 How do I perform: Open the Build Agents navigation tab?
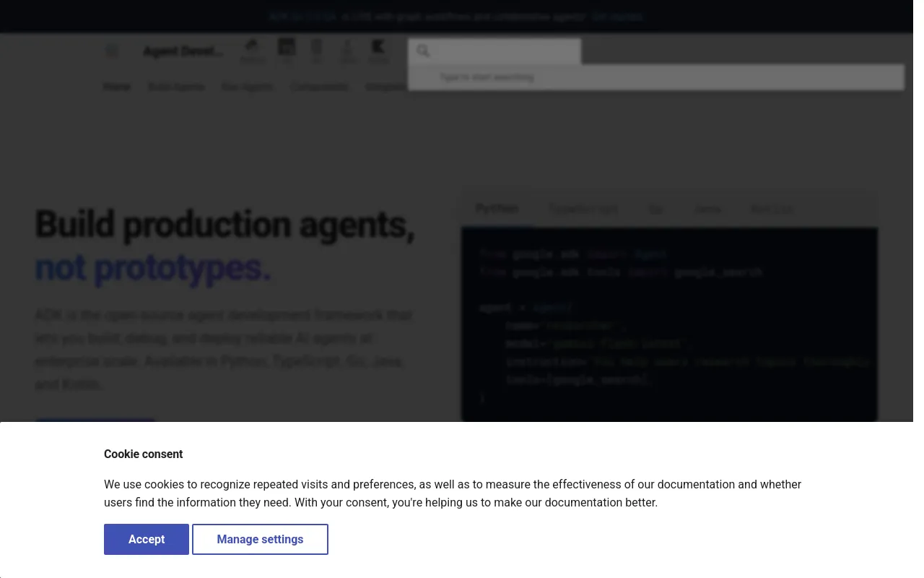[x=176, y=87]
